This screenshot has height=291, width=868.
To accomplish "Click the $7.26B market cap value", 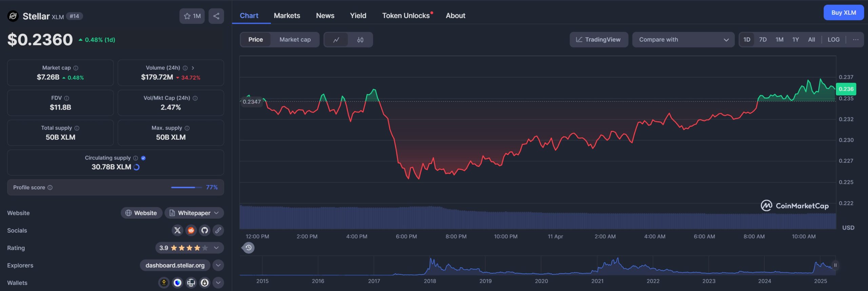I will (48, 77).
